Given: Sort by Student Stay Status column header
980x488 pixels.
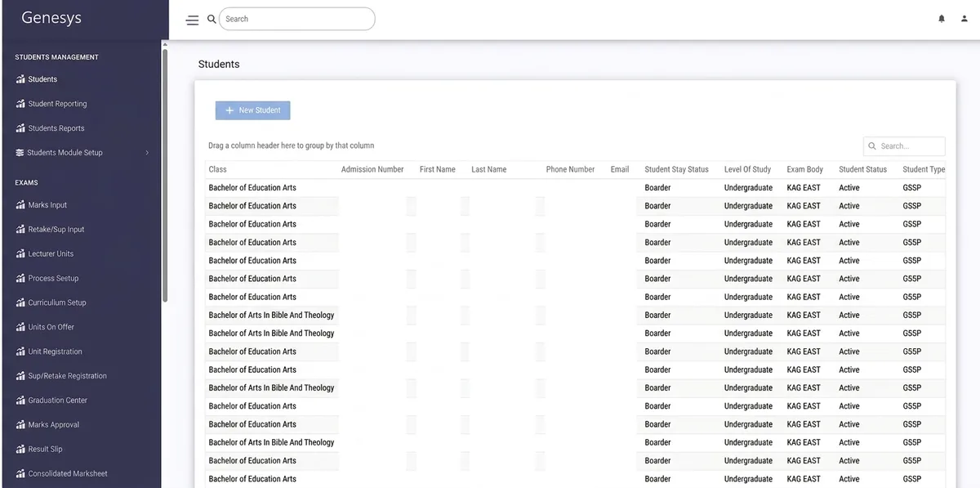Looking at the screenshot, I should coord(676,169).
